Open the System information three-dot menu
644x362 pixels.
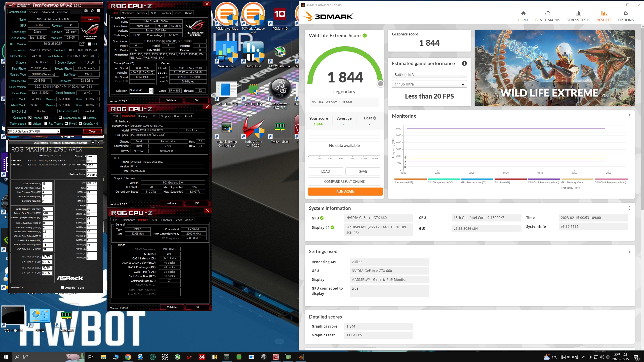tap(630, 208)
